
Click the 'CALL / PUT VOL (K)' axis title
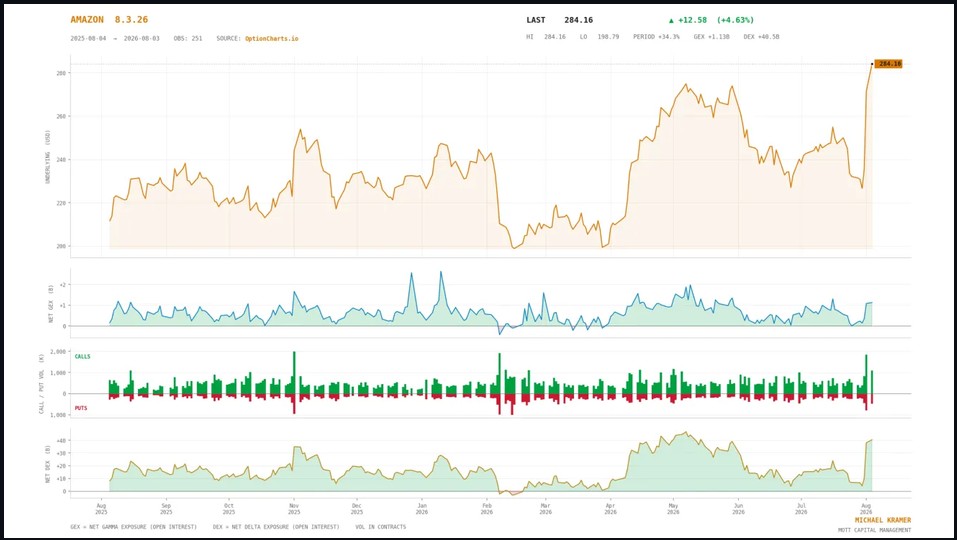click(42, 384)
